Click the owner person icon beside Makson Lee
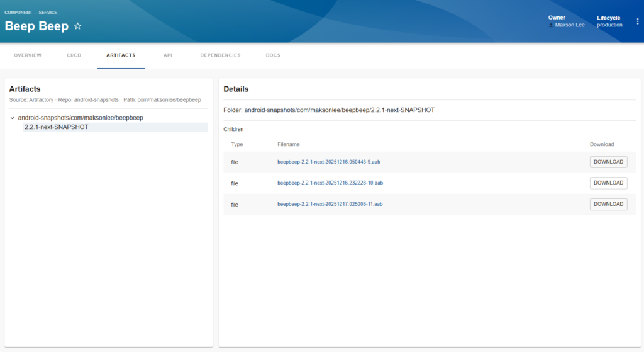 pos(551,25)
